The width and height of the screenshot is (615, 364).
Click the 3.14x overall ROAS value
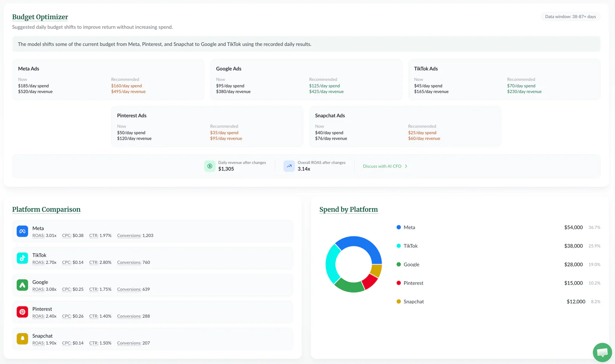[304, 169]
